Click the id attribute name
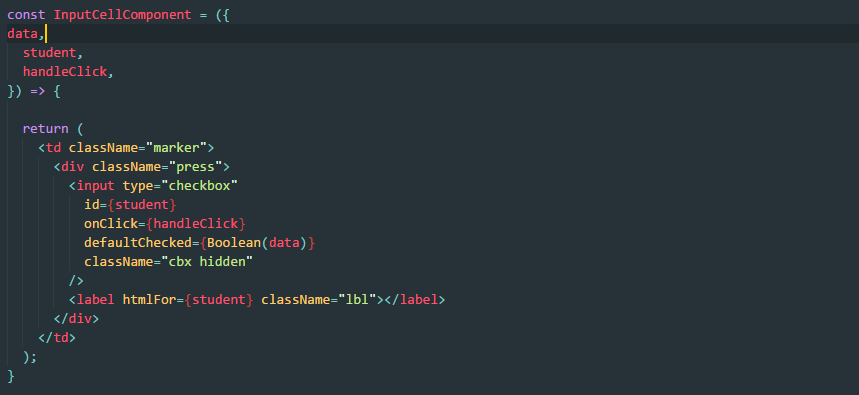This screenshot has height=395, width=859. (91, 205)
